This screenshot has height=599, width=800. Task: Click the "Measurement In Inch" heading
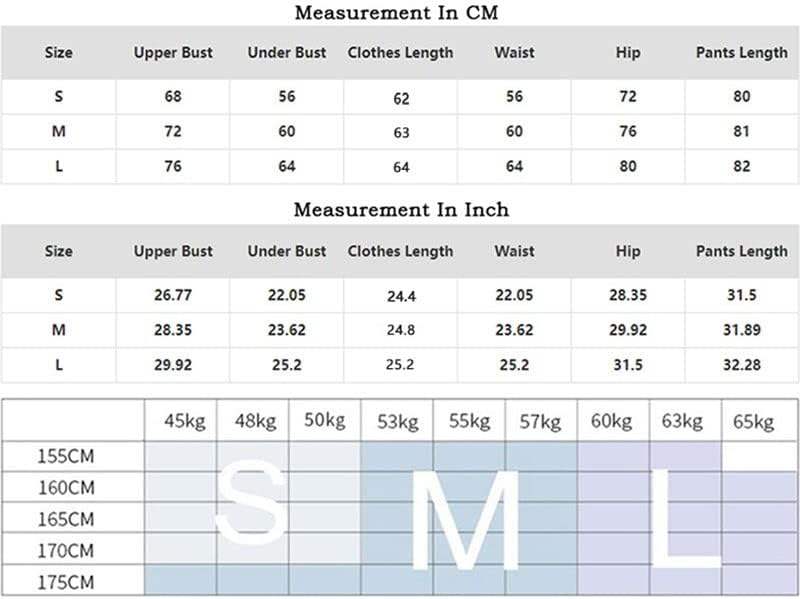(400, 210)
